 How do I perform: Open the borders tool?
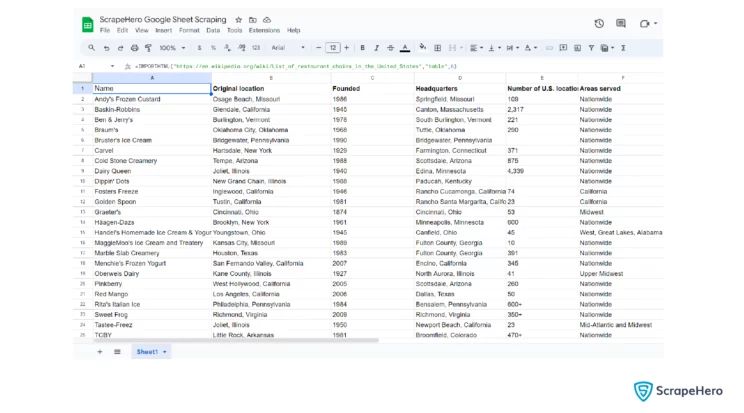coord(437,48)
